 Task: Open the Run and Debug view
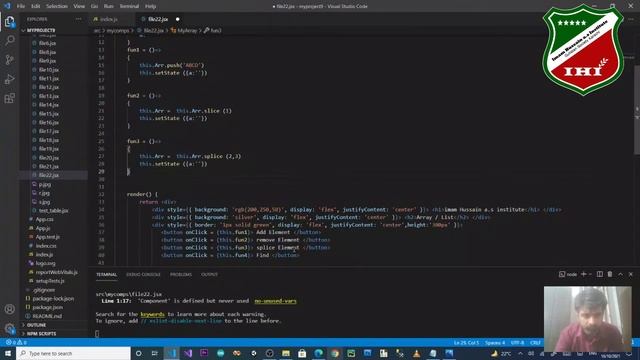9,79
